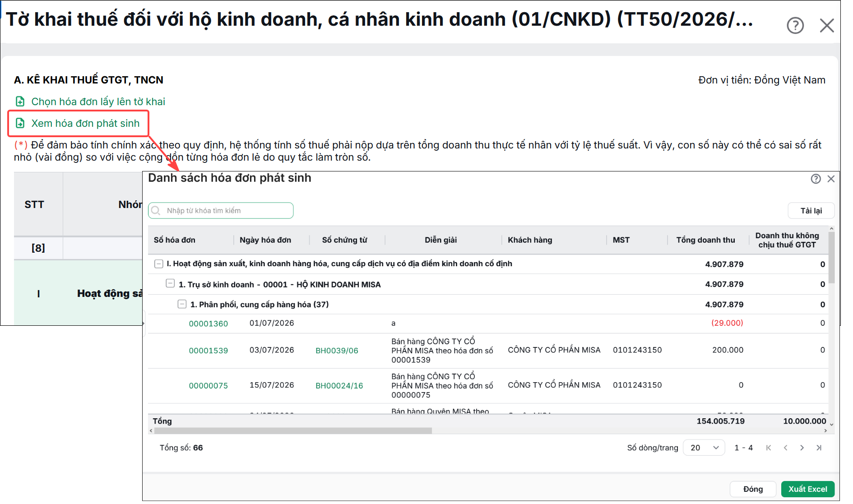Click Đóng button
This screenshot has height=504, width=853.
pos(753,489)
